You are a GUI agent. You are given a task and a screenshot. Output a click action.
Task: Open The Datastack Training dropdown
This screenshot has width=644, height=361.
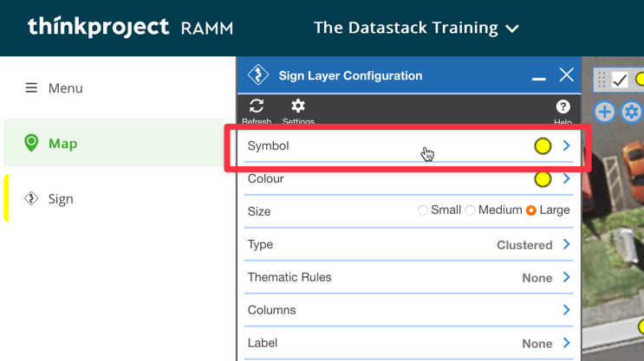click(x=416, y=28)
